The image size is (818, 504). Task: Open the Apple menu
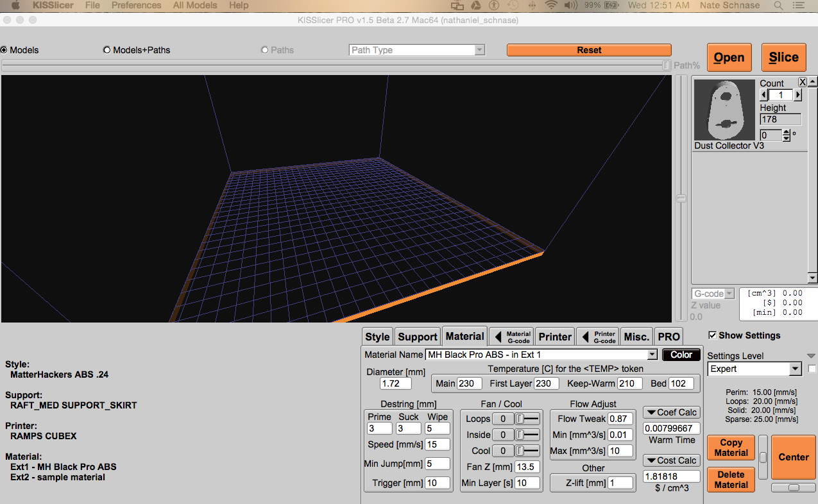tap(16, 5)
